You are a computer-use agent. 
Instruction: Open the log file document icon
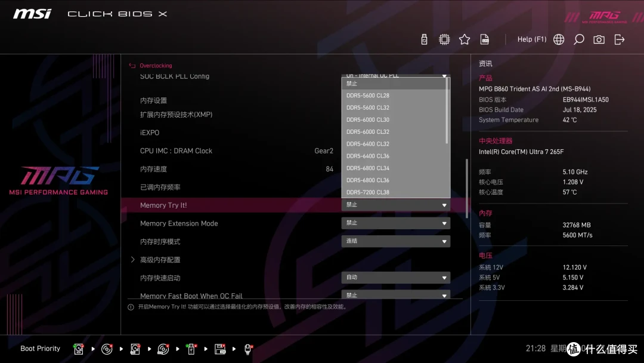[485, 39]
